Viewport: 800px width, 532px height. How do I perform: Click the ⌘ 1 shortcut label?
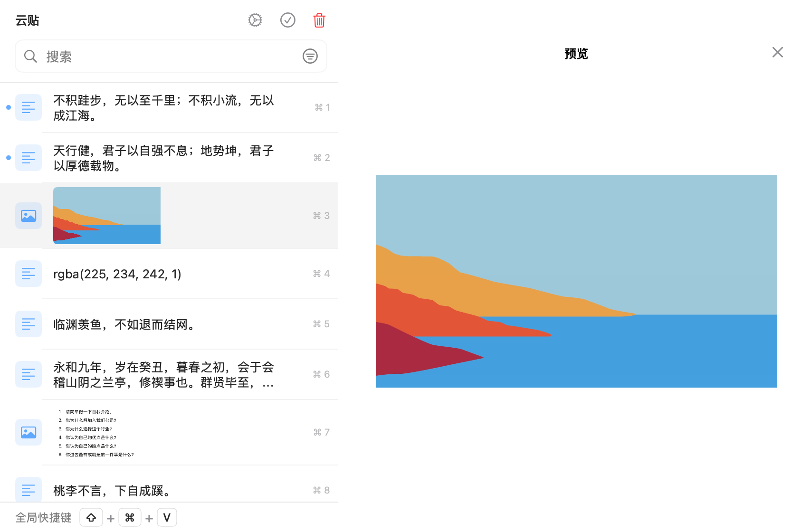323,107
